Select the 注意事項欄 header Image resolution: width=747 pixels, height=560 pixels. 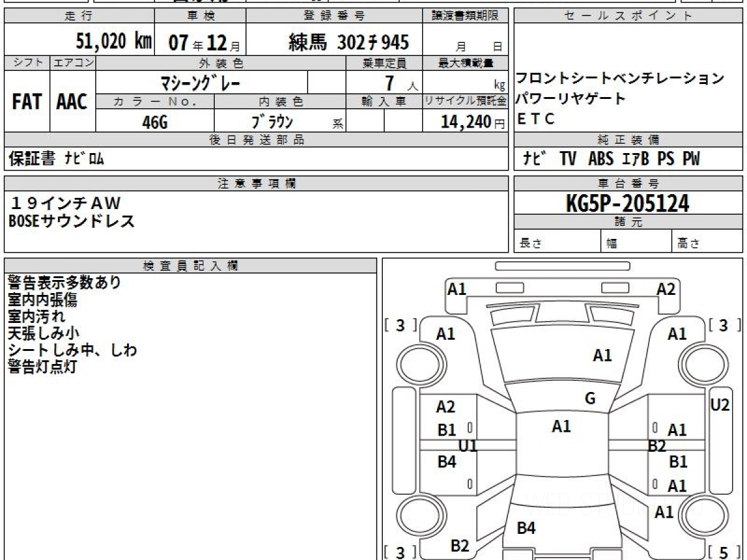256,184
